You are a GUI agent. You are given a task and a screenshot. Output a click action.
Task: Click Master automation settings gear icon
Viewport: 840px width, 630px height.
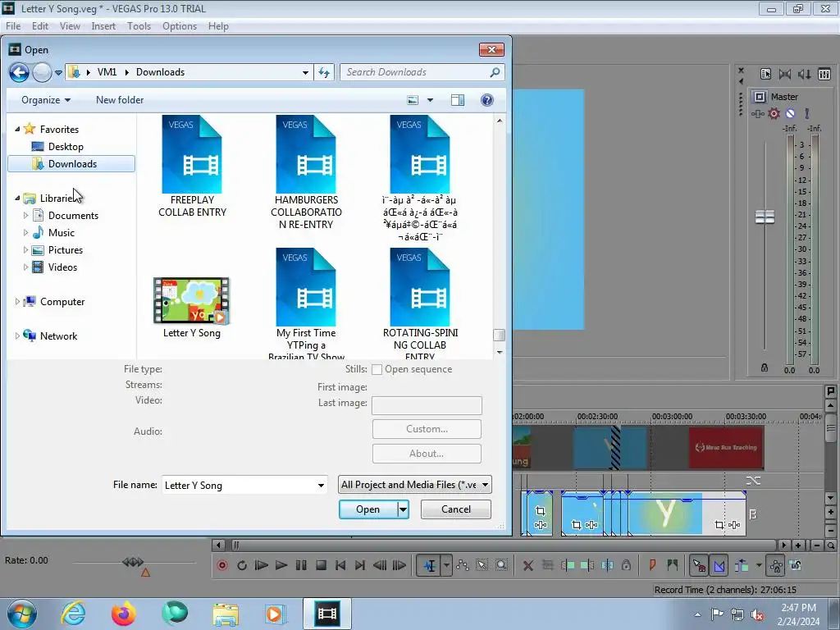[774, 113]
